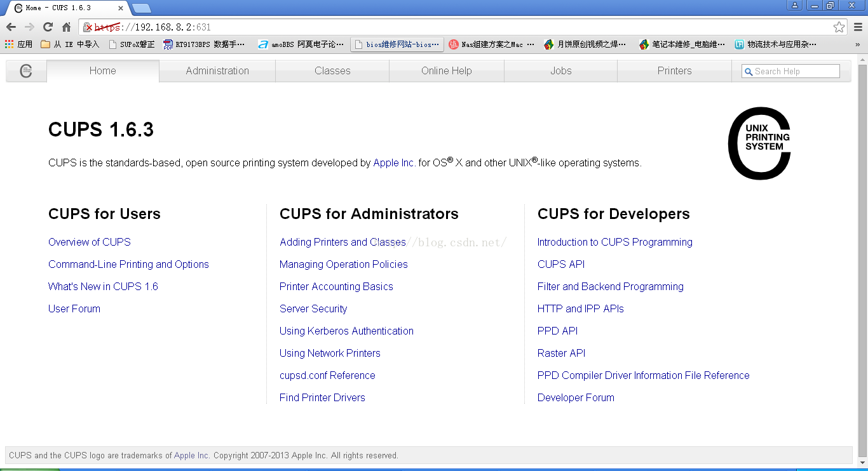Show more bookmarks with the chevron

pyautogui.click(x=858, y=44)
